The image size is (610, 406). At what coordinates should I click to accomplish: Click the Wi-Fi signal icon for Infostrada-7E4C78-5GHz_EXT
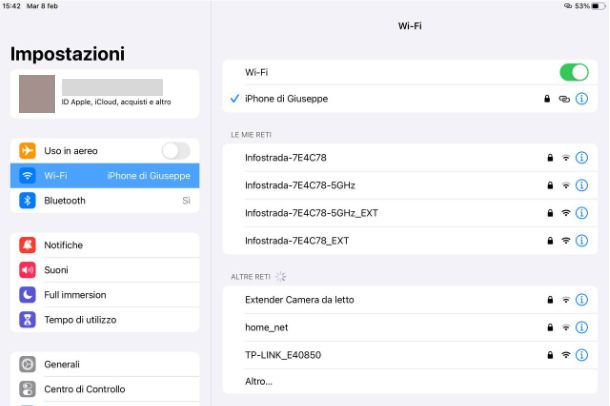point(566,213)
